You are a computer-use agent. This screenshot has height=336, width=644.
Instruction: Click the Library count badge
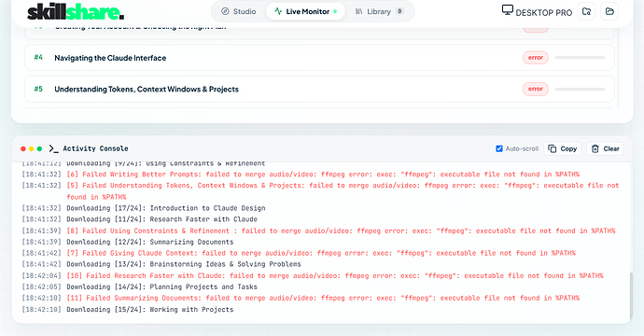tap(399, 11)
